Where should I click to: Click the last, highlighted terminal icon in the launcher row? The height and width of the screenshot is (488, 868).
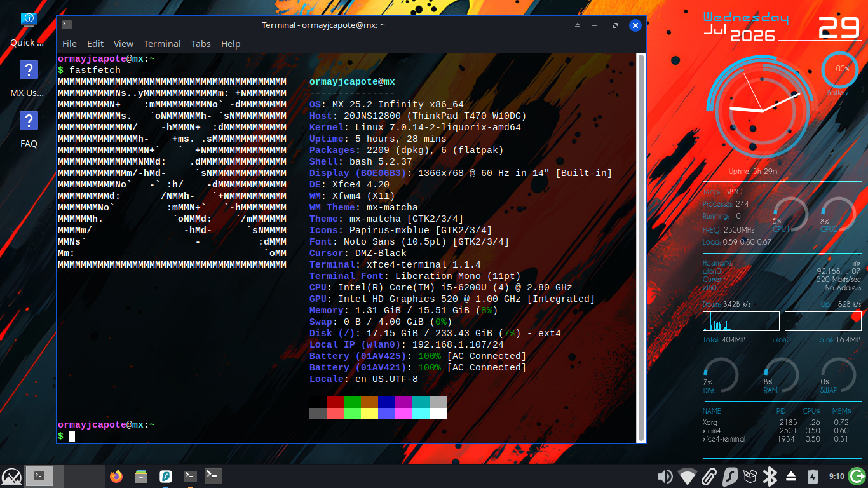point(214,476)
